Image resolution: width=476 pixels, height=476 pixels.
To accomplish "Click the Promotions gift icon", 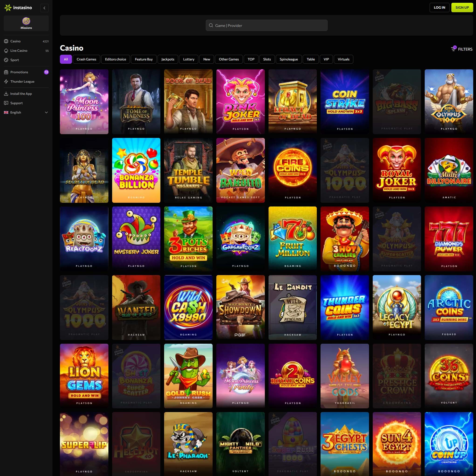I will pos(6,72).
